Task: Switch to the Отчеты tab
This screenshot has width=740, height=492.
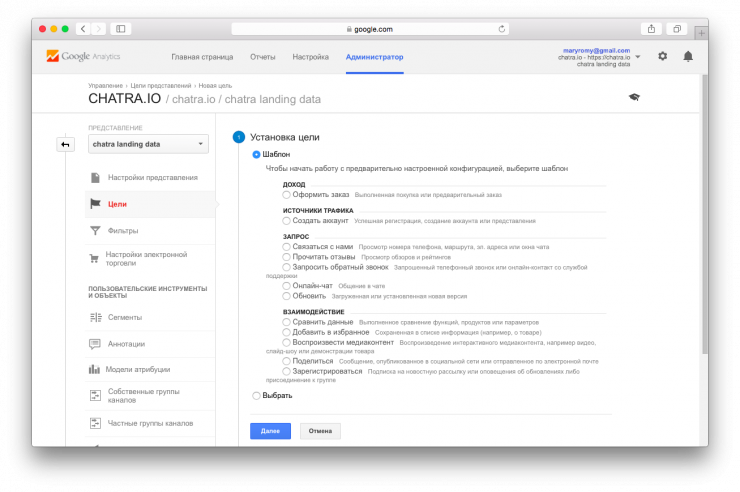Action: (263, 57)
